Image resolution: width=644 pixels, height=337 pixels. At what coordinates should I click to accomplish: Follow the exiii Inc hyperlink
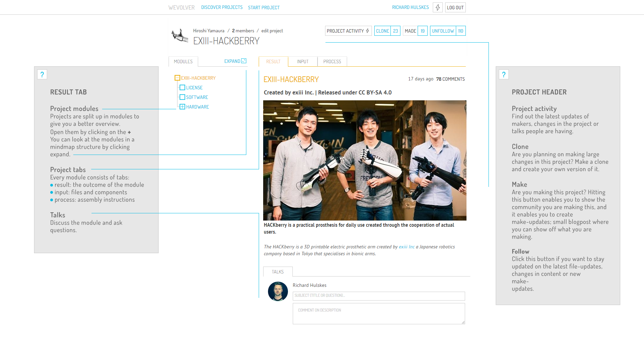[407, 247]
